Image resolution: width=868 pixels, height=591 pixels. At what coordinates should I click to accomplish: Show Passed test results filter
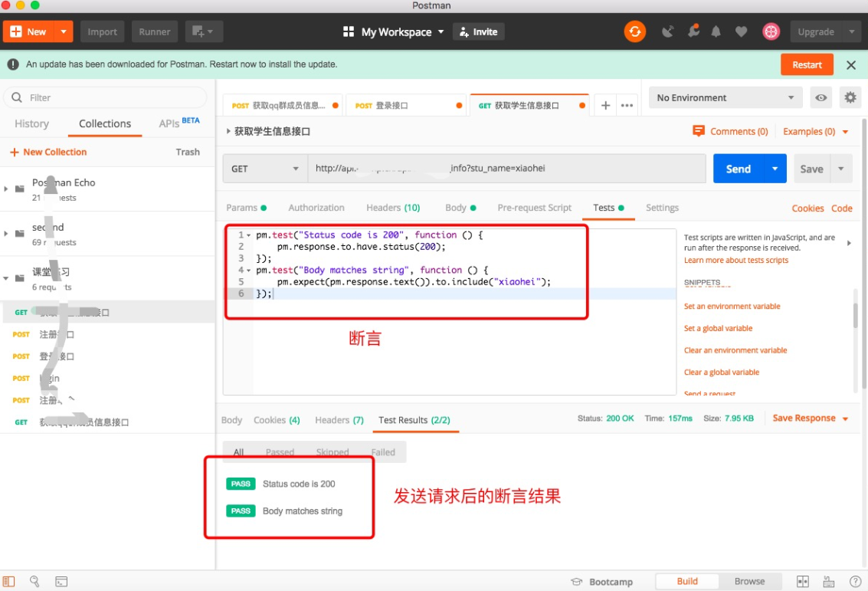pyautogui.click(x=280, y=452)
